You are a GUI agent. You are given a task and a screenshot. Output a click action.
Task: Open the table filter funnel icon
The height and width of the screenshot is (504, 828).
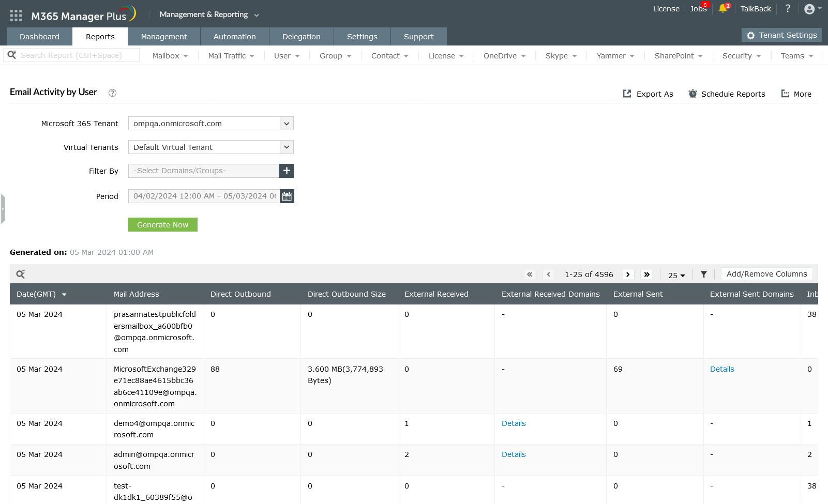pyautogui.click(x=704, y=274)
